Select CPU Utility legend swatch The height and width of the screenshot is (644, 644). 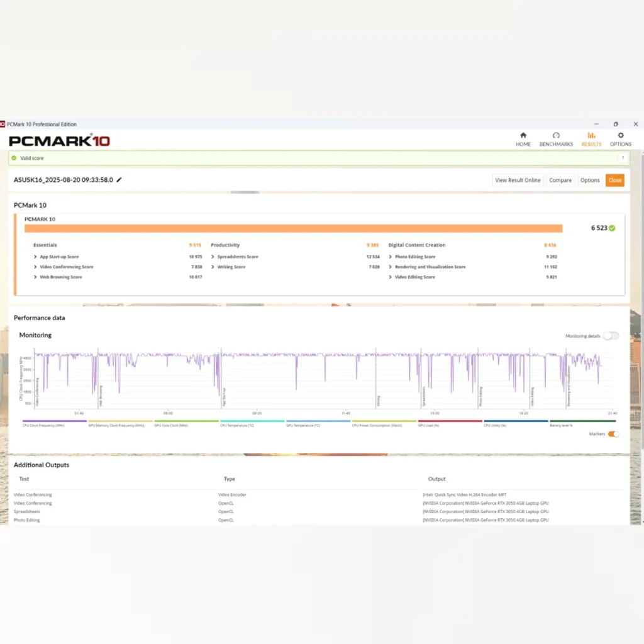point(516,421)
